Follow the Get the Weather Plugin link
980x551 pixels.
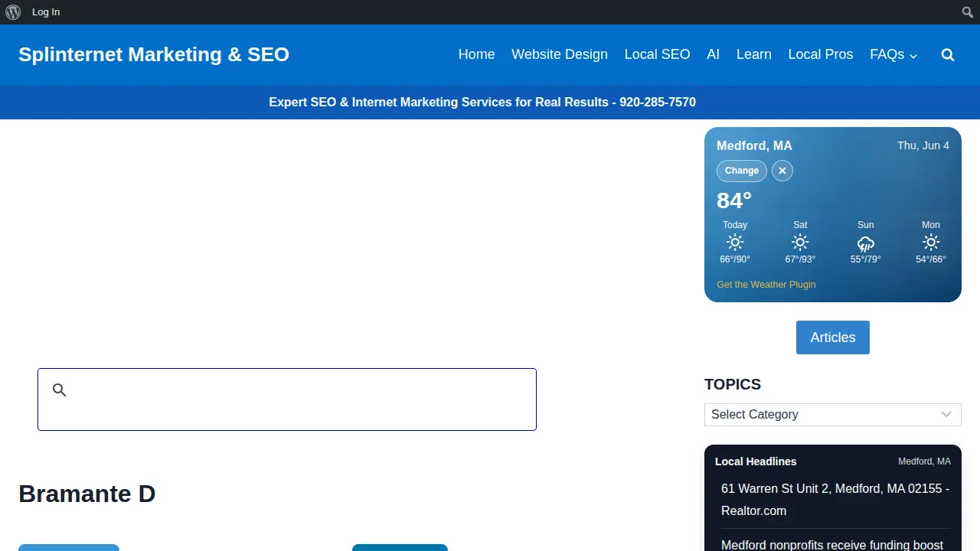point(766,285)
